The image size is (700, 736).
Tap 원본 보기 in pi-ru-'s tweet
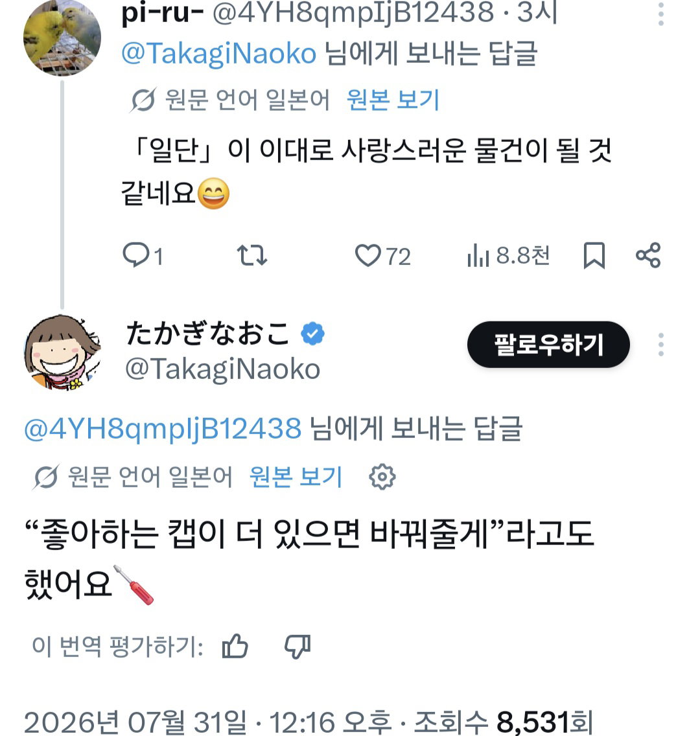tap(393, 100)
